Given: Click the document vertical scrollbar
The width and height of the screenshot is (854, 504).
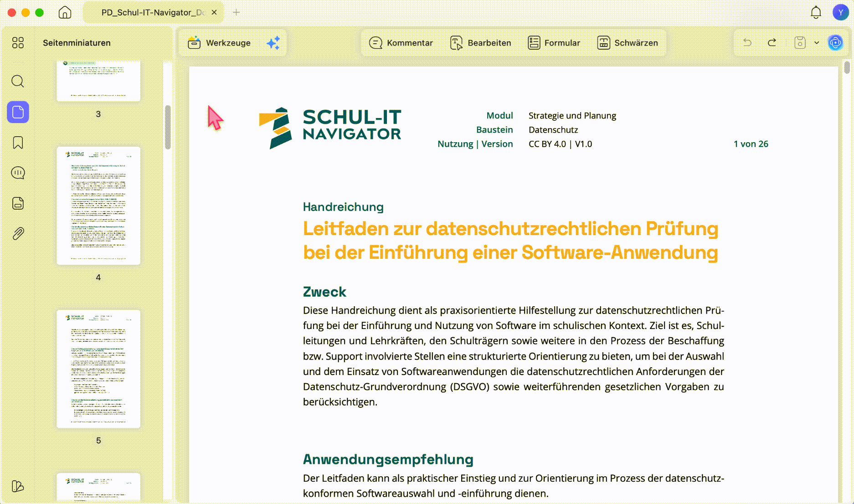Looking at the screenshot, I should tap(847, 67).
